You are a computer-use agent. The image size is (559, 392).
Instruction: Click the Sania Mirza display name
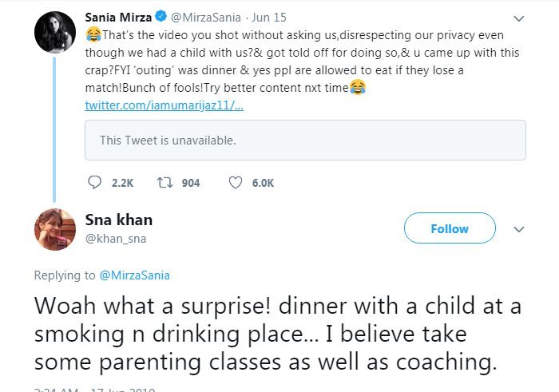(x=118, y=18)
